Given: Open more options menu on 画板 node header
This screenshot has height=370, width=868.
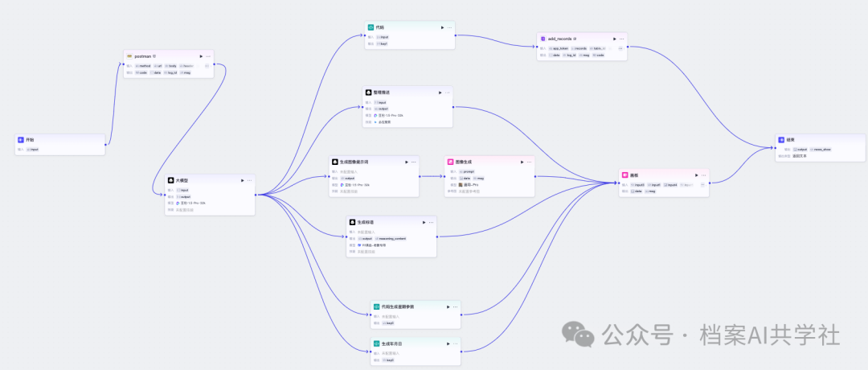Looking at the screenshot, I should [x=703, y=175].
